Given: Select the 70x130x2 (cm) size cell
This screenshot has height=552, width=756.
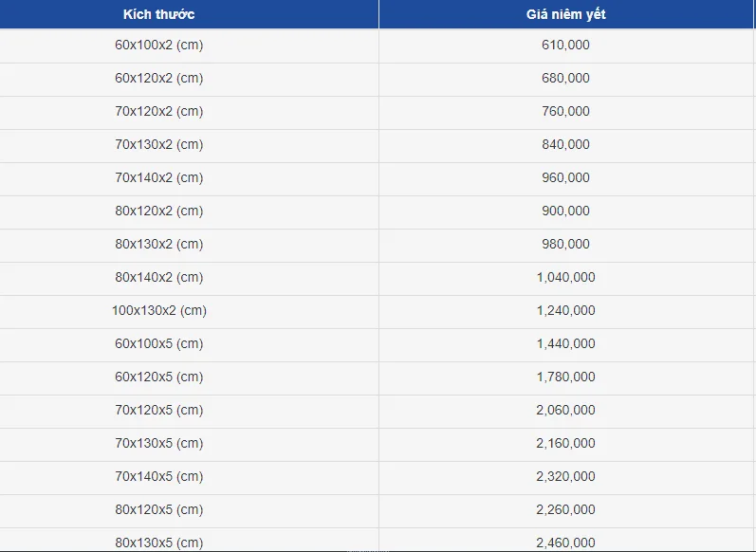Looking at the screenshot, I should pyautogui.click(x=159, y=144).
